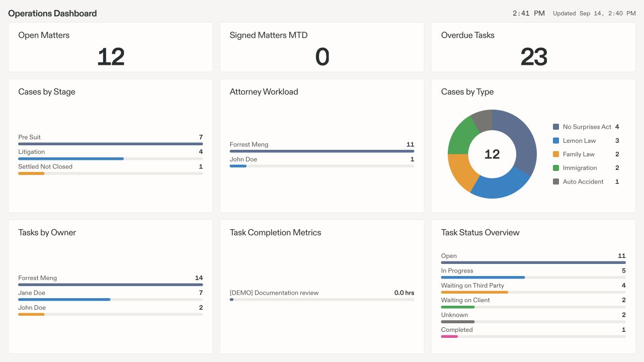This screenshot has height=362, width=644.
Task: Click the No Surprises Act legend label
Action: click(x=587, y=127)
